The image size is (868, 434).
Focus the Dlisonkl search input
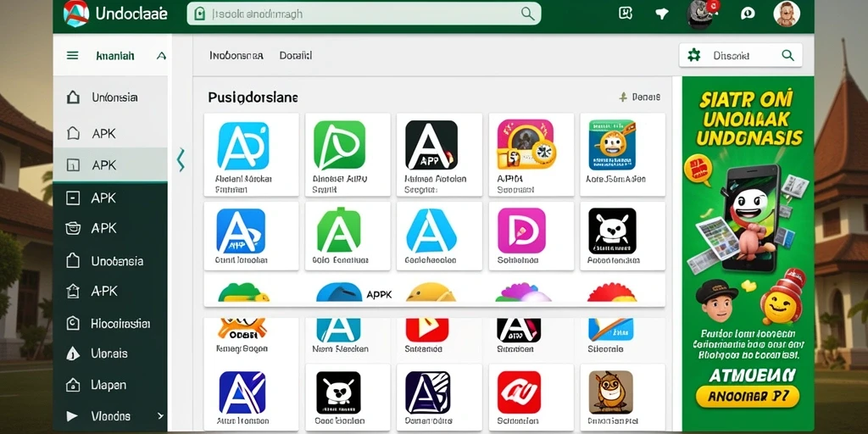[741, 55]
